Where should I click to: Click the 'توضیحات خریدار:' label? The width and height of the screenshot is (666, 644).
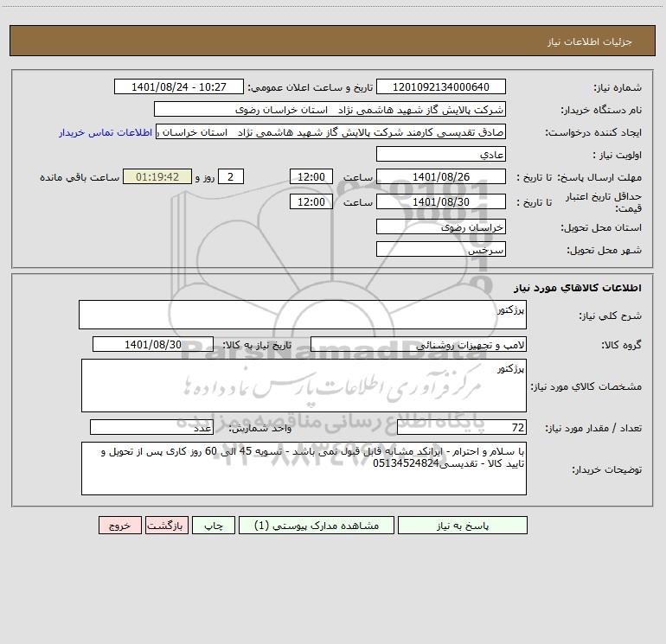(607, 470)
